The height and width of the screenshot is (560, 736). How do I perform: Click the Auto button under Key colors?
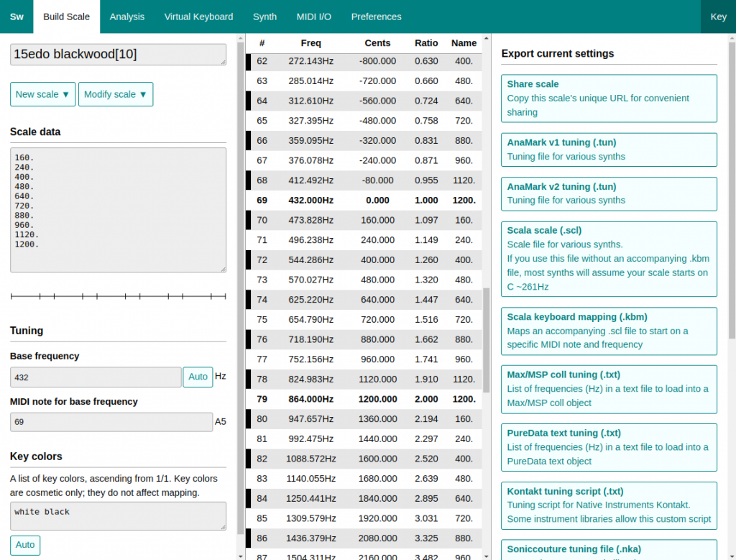25,545
